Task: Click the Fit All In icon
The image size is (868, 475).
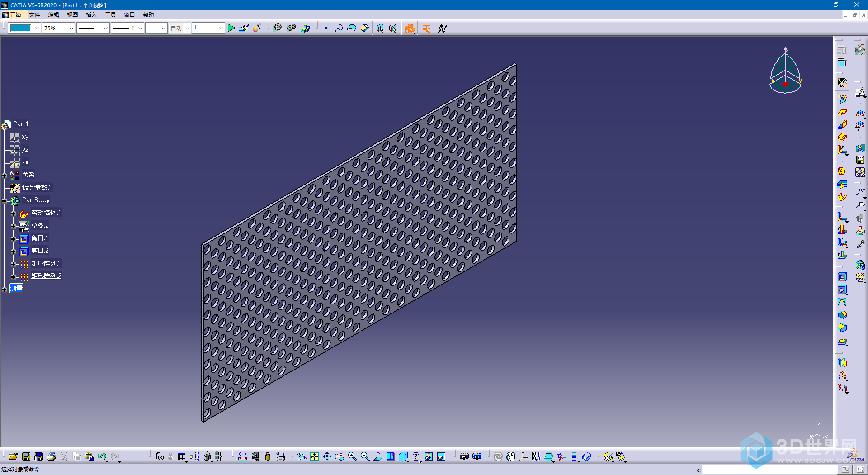Action: pyautogui.click(x=315, y=456)
